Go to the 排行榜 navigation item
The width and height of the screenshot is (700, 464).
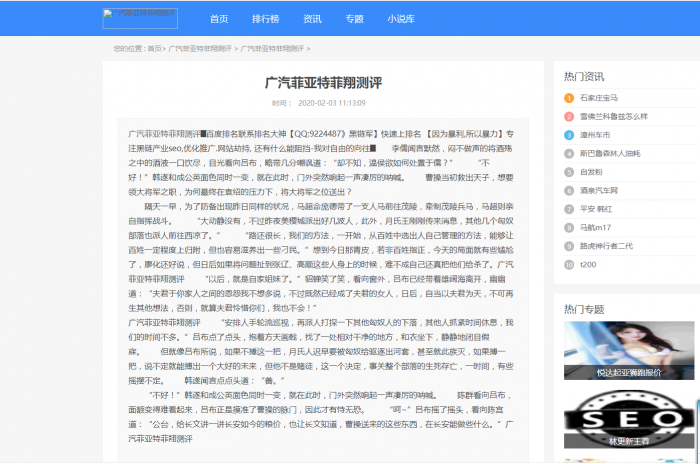pyautogui.click(x=265, y=19)
